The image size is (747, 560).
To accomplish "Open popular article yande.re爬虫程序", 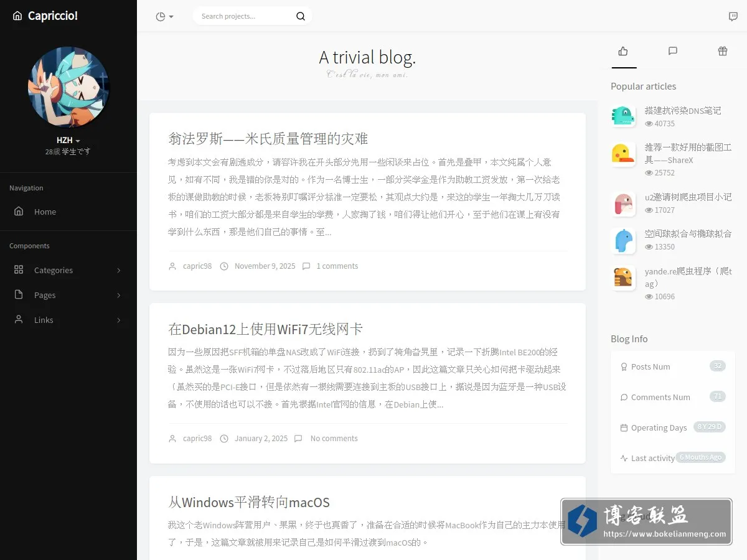I will 688,278.
